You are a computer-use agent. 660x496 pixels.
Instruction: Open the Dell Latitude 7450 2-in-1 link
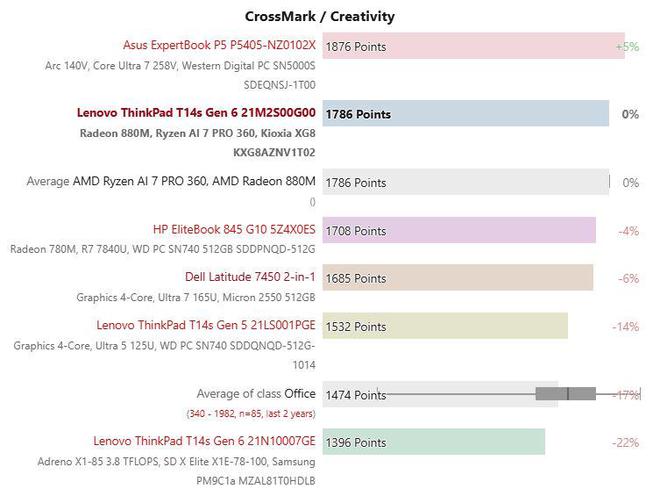click(x=250, y=277)
